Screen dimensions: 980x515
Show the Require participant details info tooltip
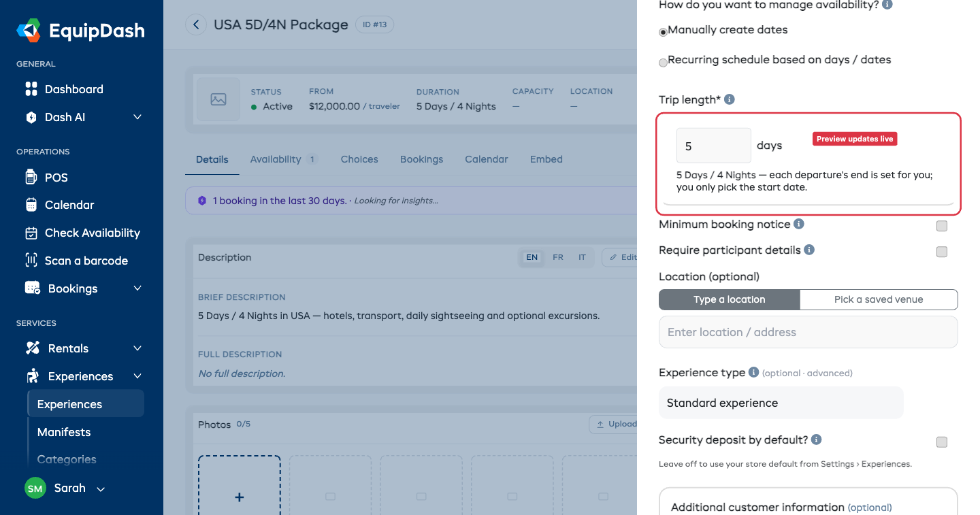click(x=809, y=250)
